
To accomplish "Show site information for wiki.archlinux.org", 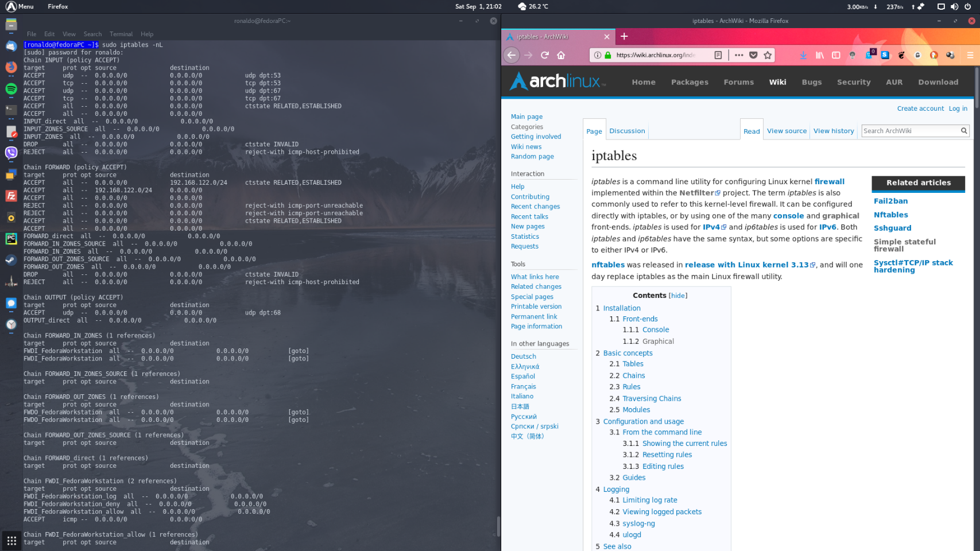I will click(598, 55).
